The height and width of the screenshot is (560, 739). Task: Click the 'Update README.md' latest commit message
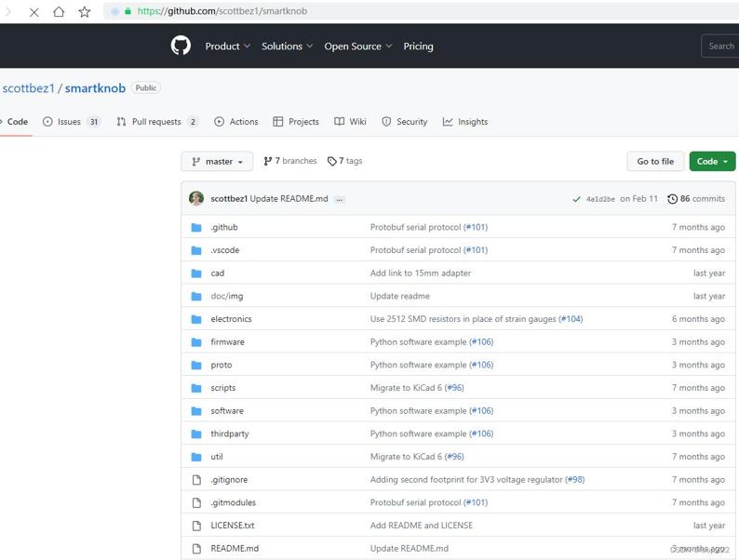pyautogui.click(x=289, y=199)
